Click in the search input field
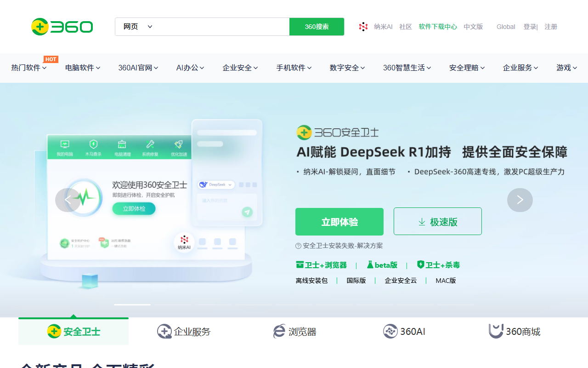Image resolution: width=588 pixels, height=368 pixels. (x=223, y=27)
